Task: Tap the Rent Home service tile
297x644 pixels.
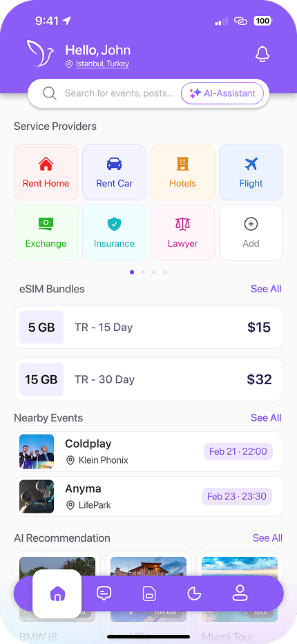Action: pos(46,173)
